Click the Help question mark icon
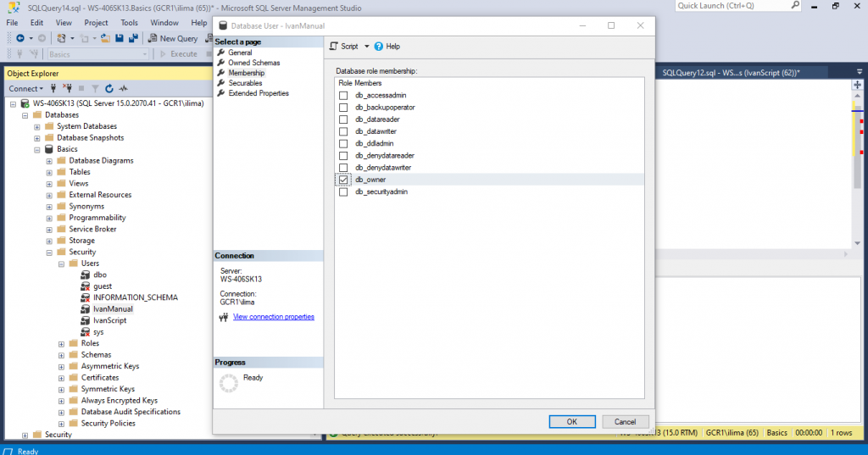This screenshot has height=455, width=868. [379, 47]
